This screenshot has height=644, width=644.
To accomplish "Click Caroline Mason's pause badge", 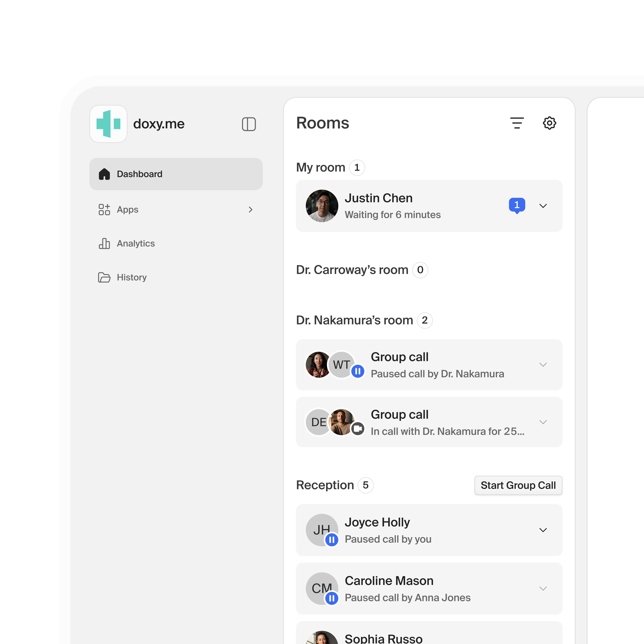I will tap(332, 598).
